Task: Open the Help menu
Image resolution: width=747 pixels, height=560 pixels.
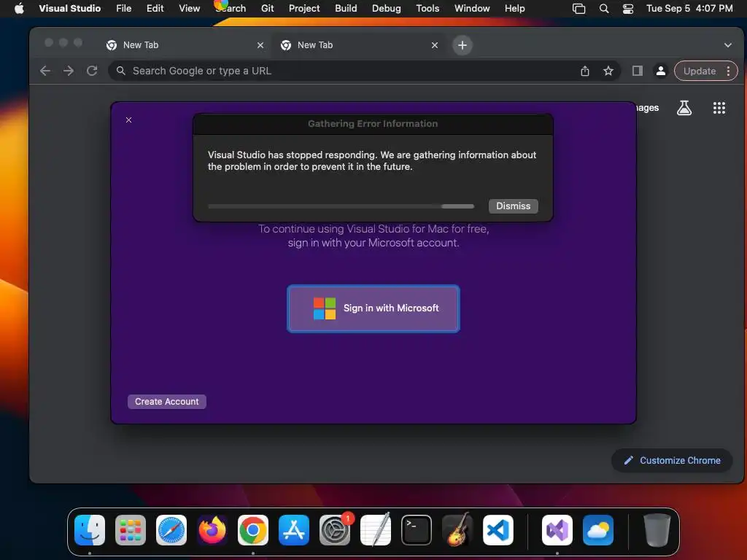Action: (x=514, y=8)
